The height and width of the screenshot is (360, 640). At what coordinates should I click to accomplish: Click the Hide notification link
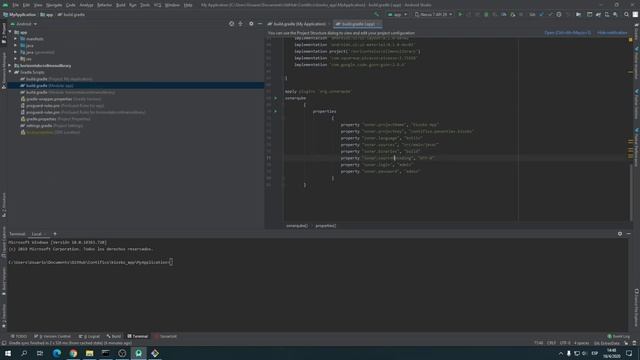coord(612,33)
